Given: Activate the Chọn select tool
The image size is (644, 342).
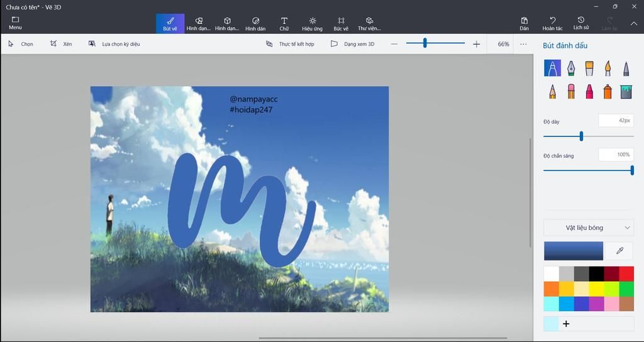Looking at the screenshot, I should click(21, 44).
